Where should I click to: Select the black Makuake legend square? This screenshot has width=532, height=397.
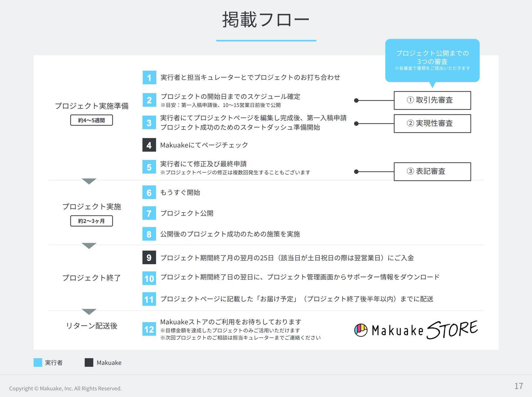(x=88, y=362)
